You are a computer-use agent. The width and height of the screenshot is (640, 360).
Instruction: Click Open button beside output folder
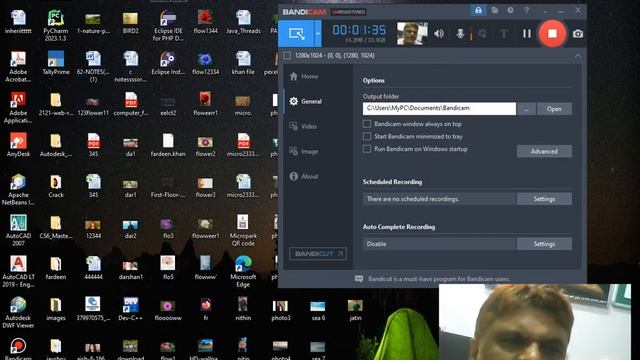coord(554,109)
